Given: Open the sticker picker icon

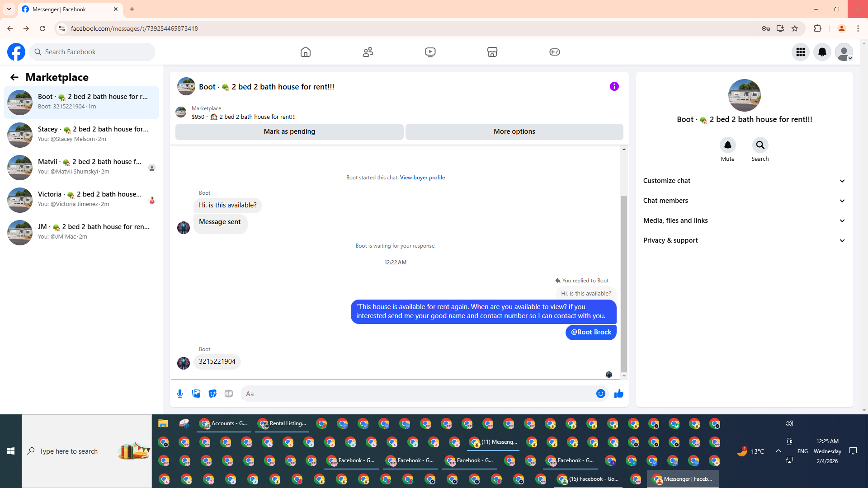Looking at the screenshot, I should tap(212, 394).
